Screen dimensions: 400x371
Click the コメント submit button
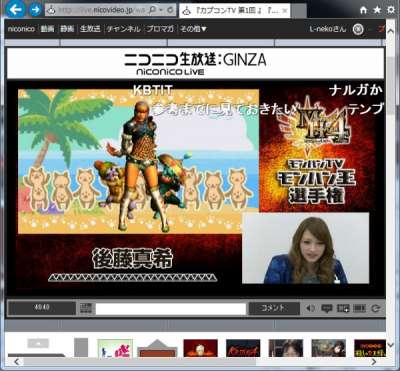(x=274, y=308)
